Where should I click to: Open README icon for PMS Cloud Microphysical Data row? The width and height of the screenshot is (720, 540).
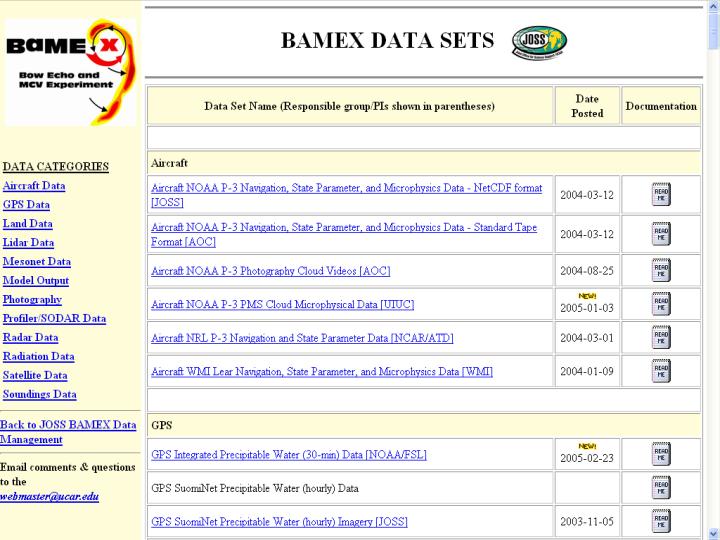tap(661, 304)
